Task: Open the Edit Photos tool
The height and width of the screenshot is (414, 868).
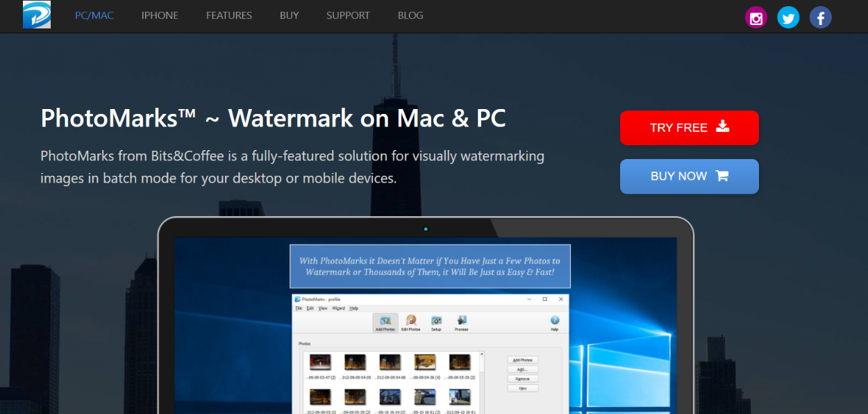Action: (x=410, y=321)
